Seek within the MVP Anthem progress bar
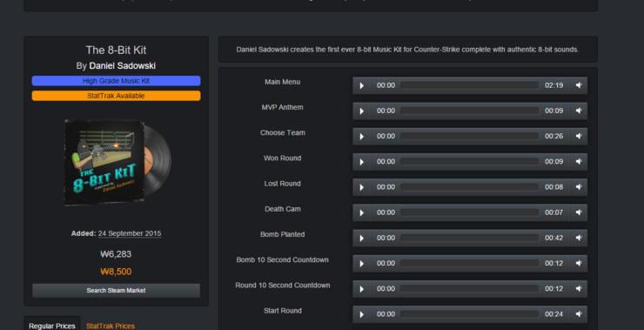The height and width of the screenshot is (330, 644). pyautogui.click(x=469, y=111)
